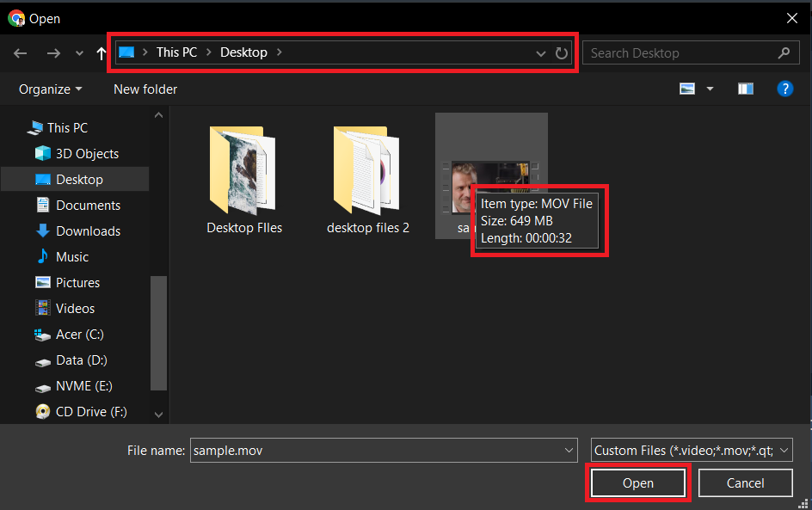Open the selected sample.mov file
The height and width of the screenshot is (510, 812).
tap(637, 482)
